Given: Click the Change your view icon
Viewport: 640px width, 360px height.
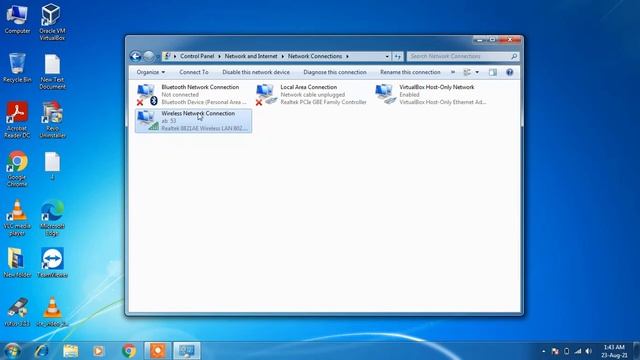Looking at the screenshot, I should point(467,72).
